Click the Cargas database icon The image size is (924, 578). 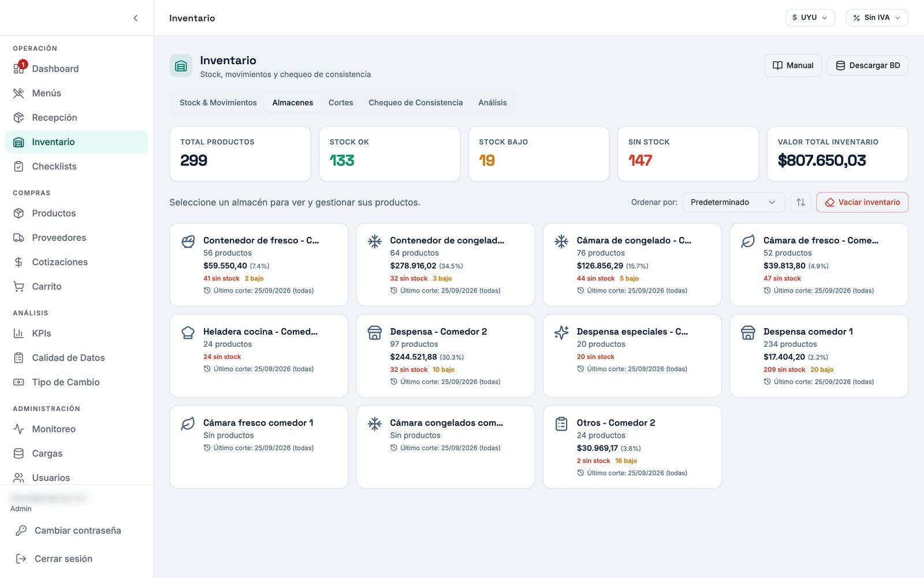click(x=18, y=453)
